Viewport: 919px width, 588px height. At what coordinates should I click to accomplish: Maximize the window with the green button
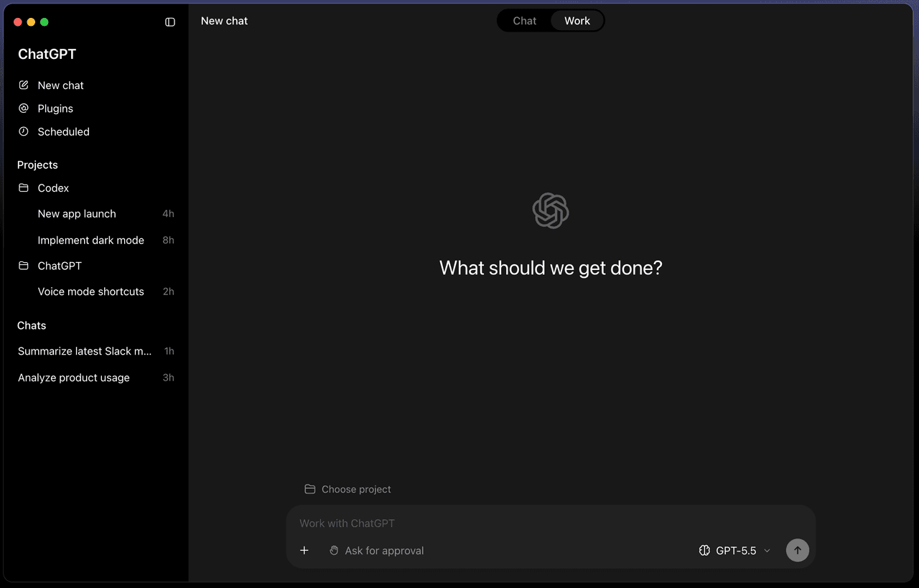pos(44,22)
